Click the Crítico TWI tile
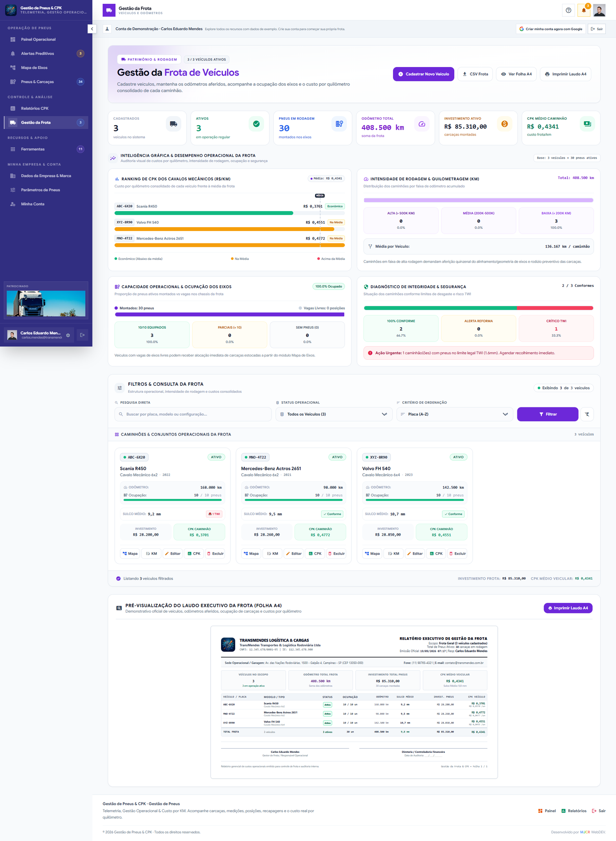This screenshot has width=616, height=841. click(556, 328)
